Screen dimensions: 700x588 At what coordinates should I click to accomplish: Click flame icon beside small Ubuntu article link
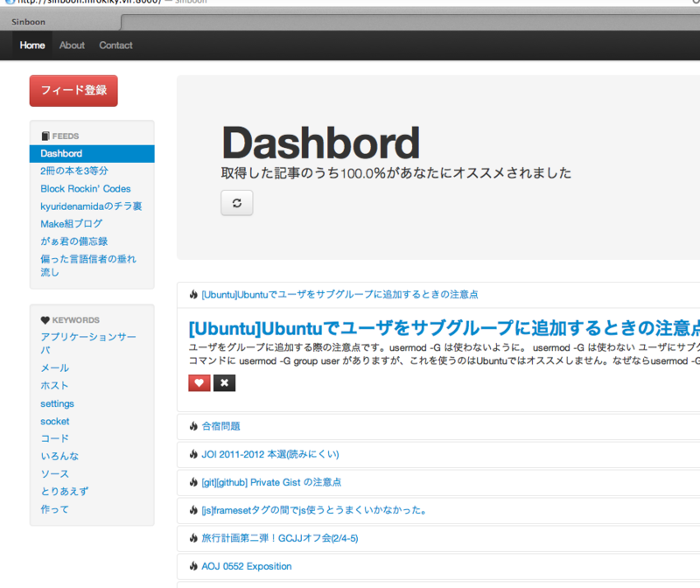tap(193, 294)
